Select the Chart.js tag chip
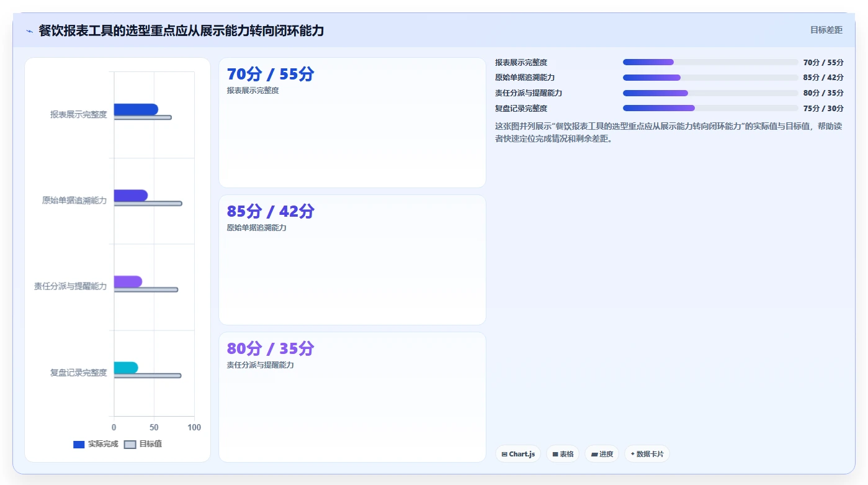The height and width of the screenshot is (485, 868). pyautogui.click(x=518, y=454)
